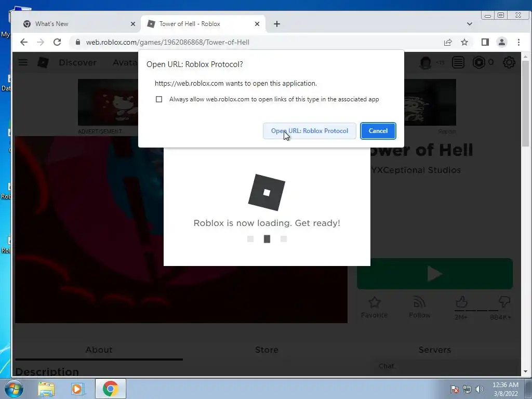Open Discover in Roblox navigation
Viewport: 532px width, 399px height.
(78, 62)
